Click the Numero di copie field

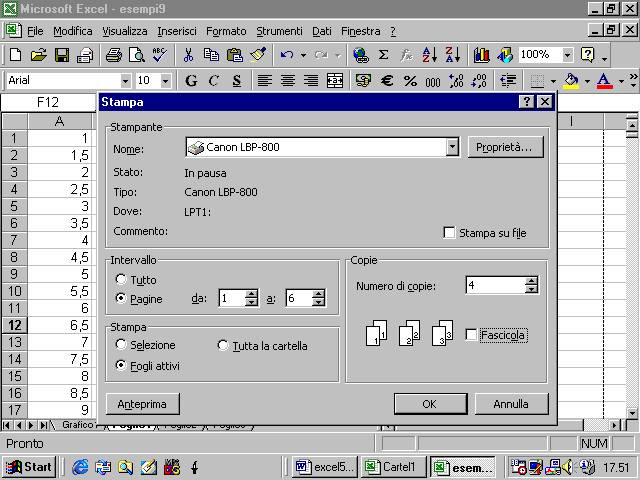pyautogui.click(x=496, y=285)
